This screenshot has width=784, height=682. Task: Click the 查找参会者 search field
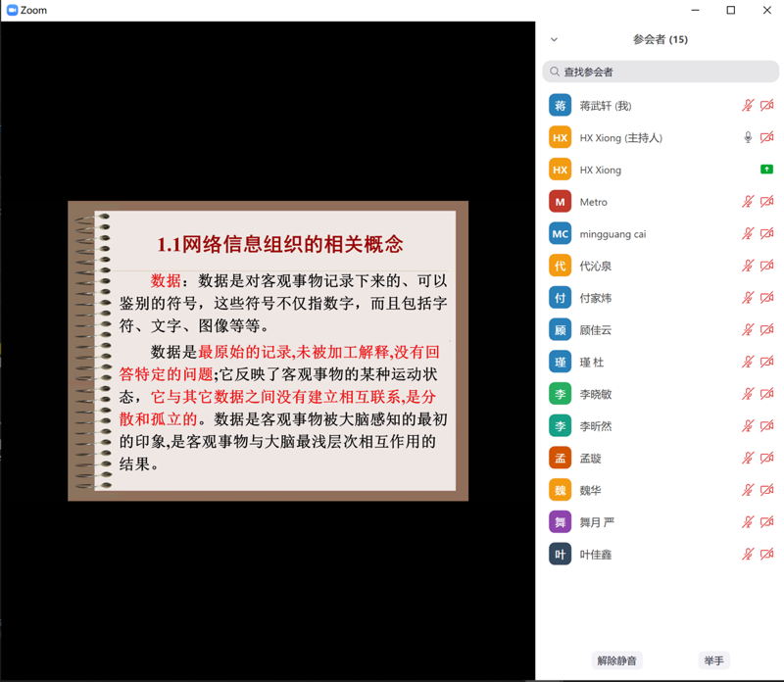(661, 72)
